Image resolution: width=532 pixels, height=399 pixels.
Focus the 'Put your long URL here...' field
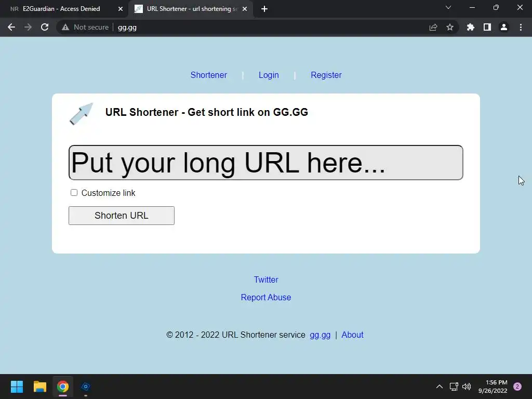265,163
